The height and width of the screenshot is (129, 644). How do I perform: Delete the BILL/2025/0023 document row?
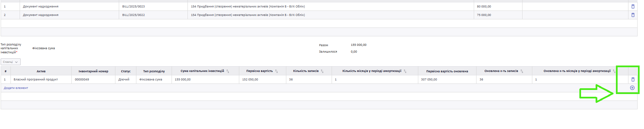click(x=633, y=6)
